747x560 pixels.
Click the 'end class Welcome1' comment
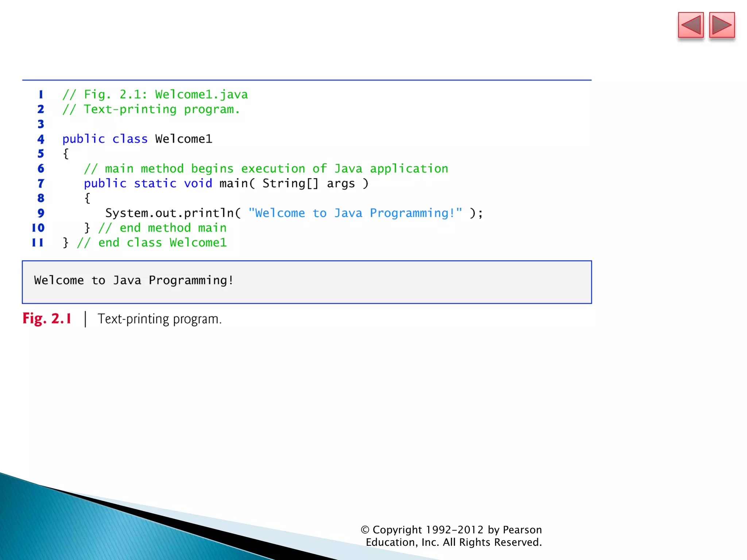tap(152, 243)
